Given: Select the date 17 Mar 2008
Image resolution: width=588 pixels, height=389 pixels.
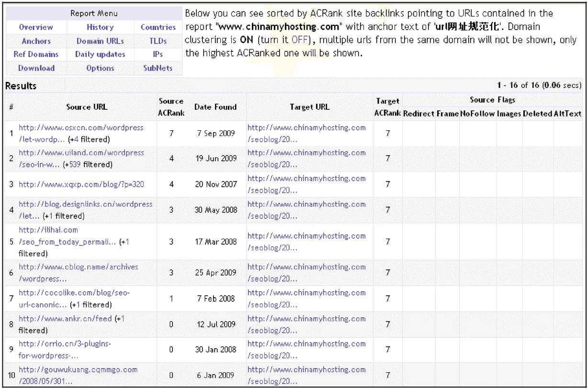Looking at the screenshot, I should pos(215,241).
